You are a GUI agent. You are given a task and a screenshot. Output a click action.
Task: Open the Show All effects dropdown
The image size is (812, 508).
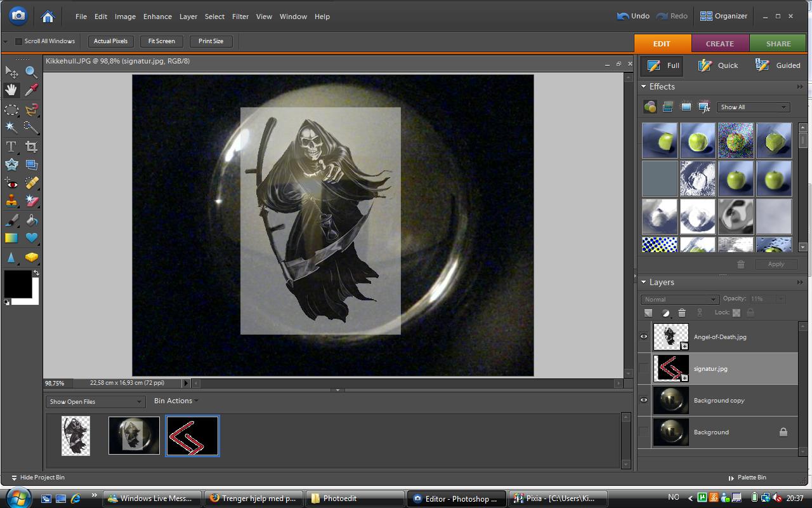(754, 107)
